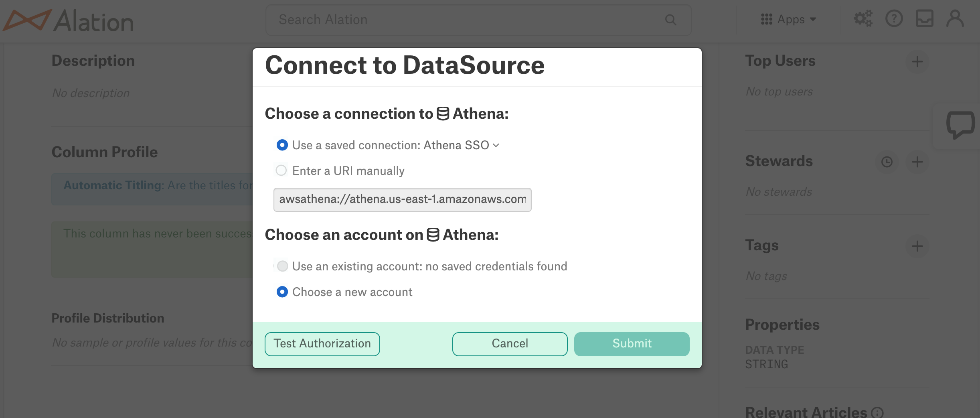Click Relevant Articles info icon
The image size is (980, 418).
click(x=877, y=412)
